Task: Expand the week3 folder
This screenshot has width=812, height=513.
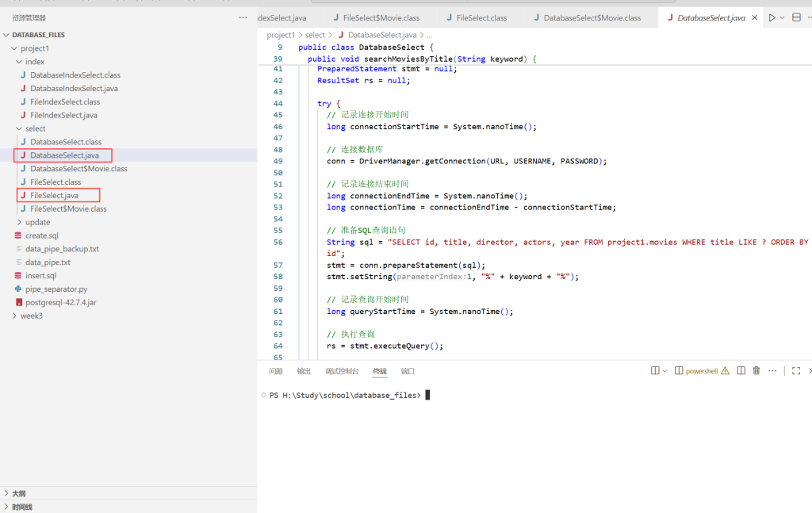Action: (x=31, y=316)
